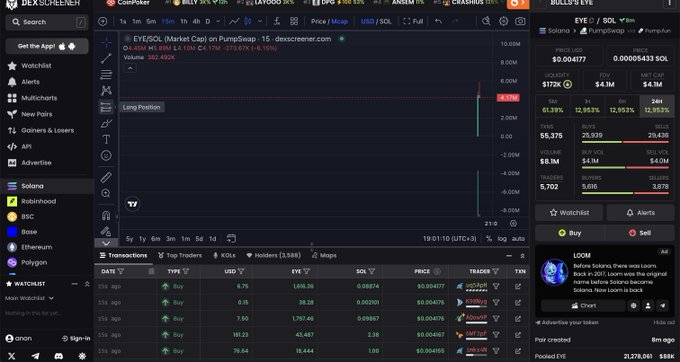Select the brush drawing tool
The image size is (680, 362).
pos(106,124)
